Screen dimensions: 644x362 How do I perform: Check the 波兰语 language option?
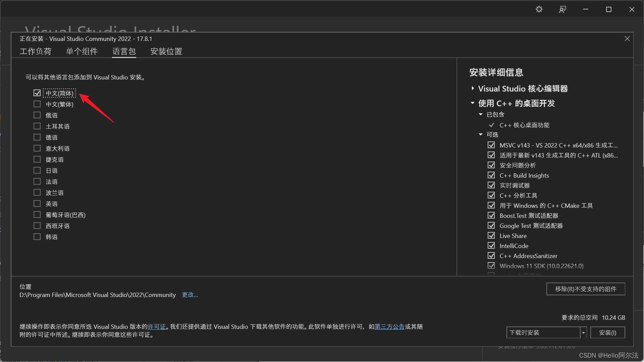point(37,192)
